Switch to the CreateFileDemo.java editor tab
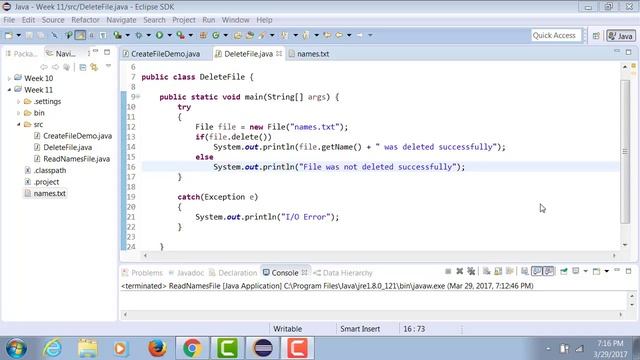 pyautogui.click(x=162, y=54)
